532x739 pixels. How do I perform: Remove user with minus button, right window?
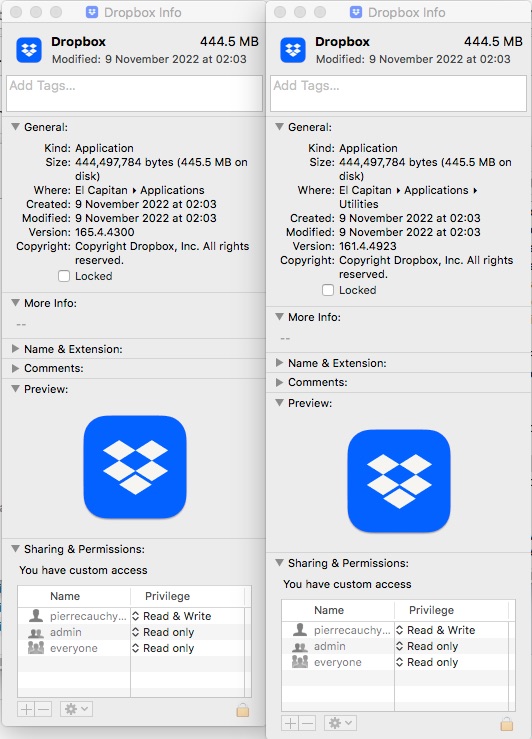(x=307, y=723)
